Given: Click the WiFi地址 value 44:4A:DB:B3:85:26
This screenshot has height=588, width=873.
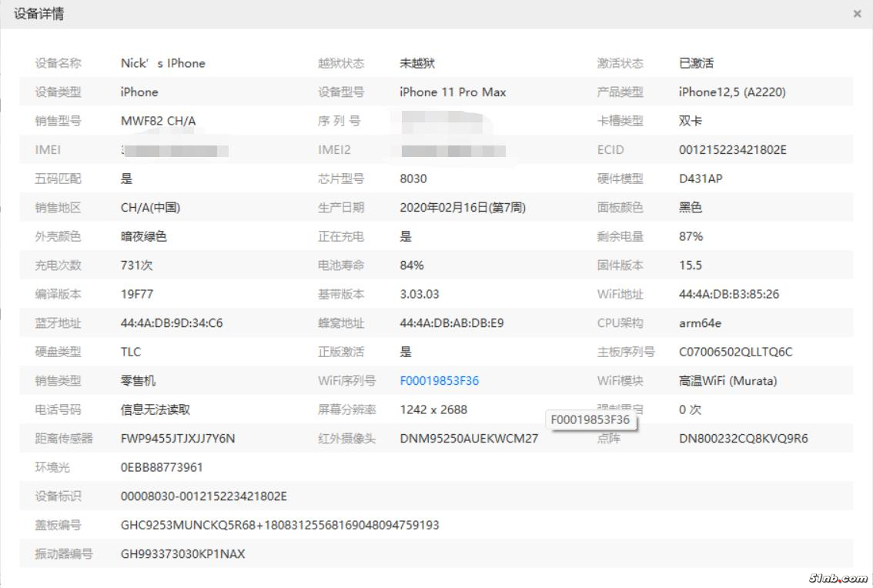Looking at the screenshot, I should [729, 294].
